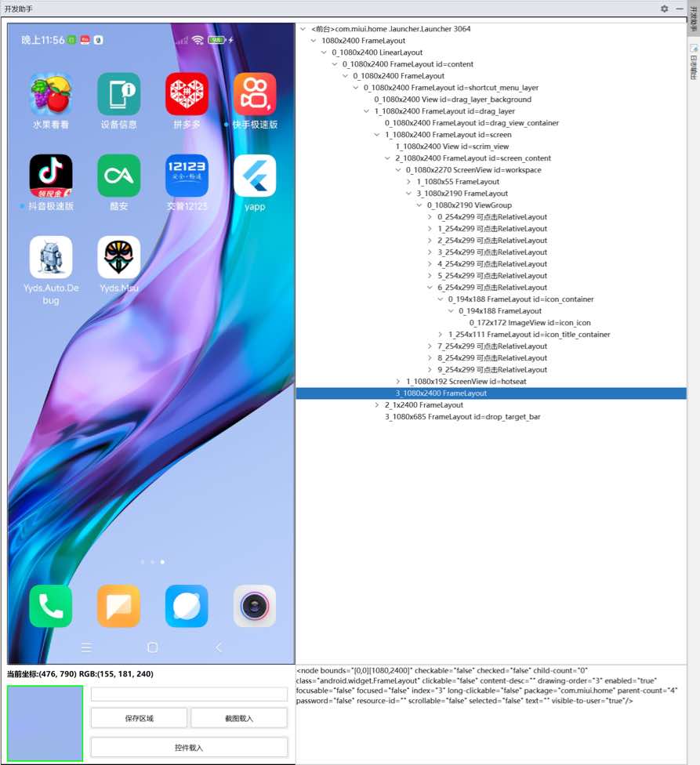Open the Yyds.Msu app icon
This screenshot has width=700, height=765.
point(118,257)
